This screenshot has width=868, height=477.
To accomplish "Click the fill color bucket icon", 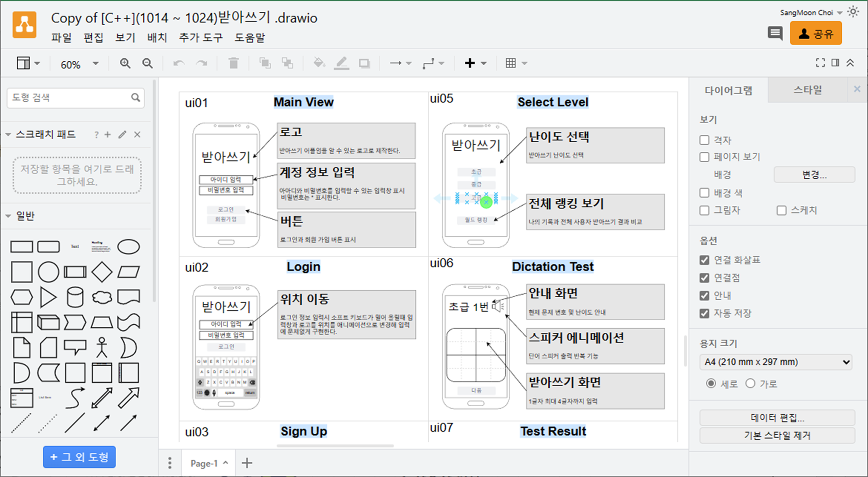I will click(x=319, y=63).
